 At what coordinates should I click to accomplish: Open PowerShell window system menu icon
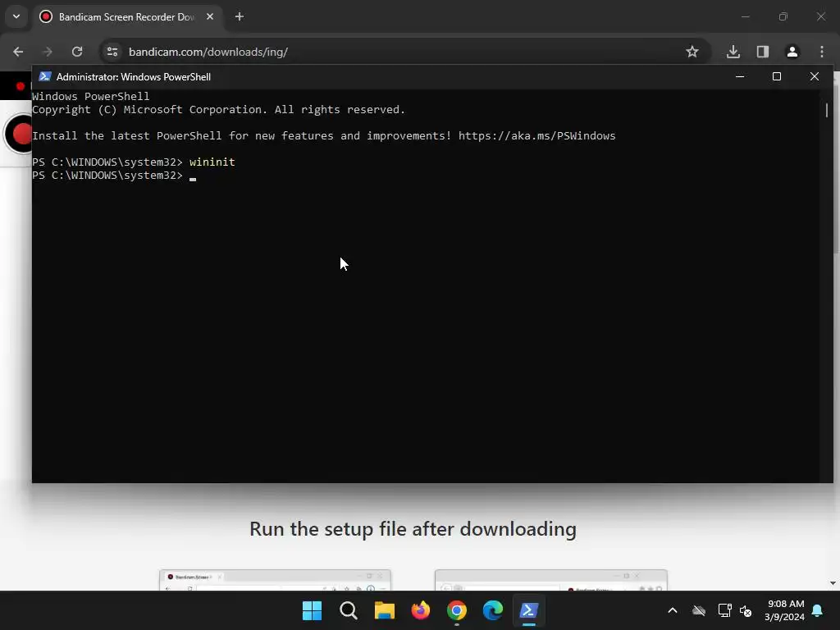tap(45, 76)
